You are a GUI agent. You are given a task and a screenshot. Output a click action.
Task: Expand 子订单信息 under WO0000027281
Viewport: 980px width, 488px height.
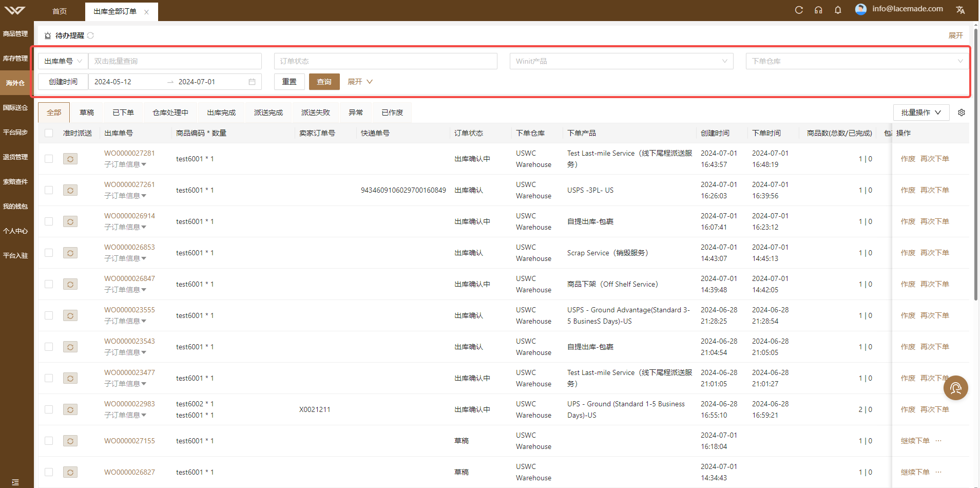coord(125,164)
